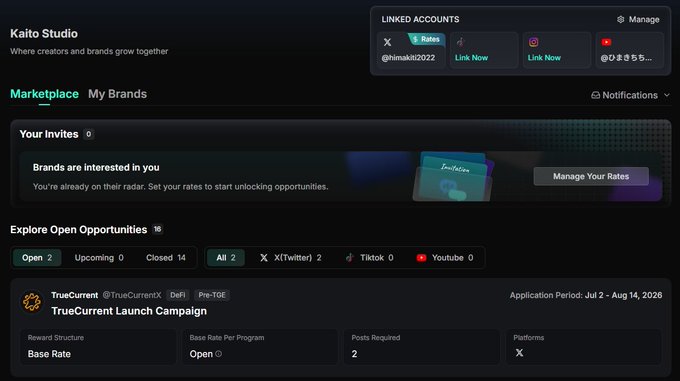Open the @TrueCurrentX handle
This screenshot has width=680, height=381.
[132, 295]
